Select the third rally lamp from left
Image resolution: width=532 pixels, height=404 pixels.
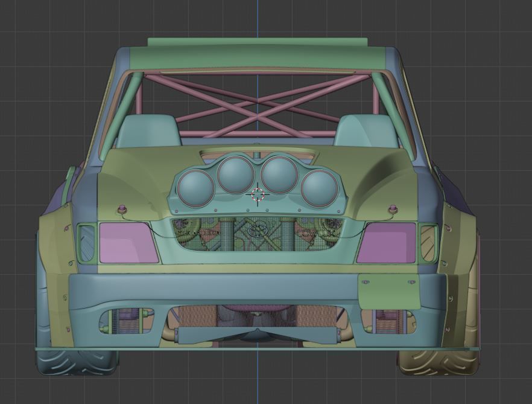pos(279,175)
